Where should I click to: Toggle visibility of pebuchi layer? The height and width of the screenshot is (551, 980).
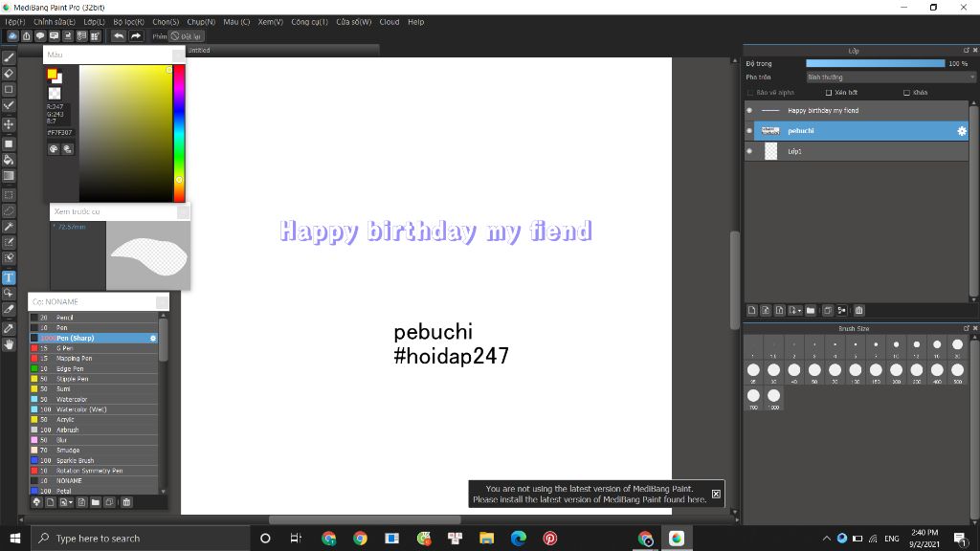point(749,130)
